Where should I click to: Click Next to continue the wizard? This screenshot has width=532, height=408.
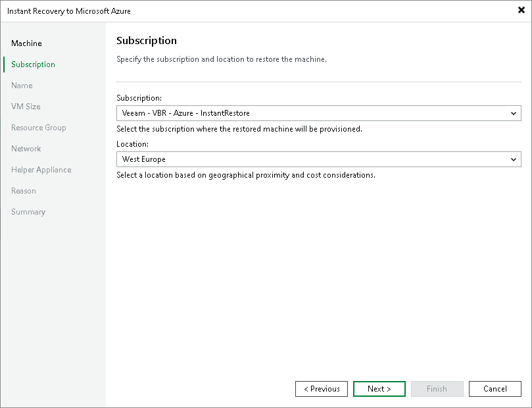point(379,388)
